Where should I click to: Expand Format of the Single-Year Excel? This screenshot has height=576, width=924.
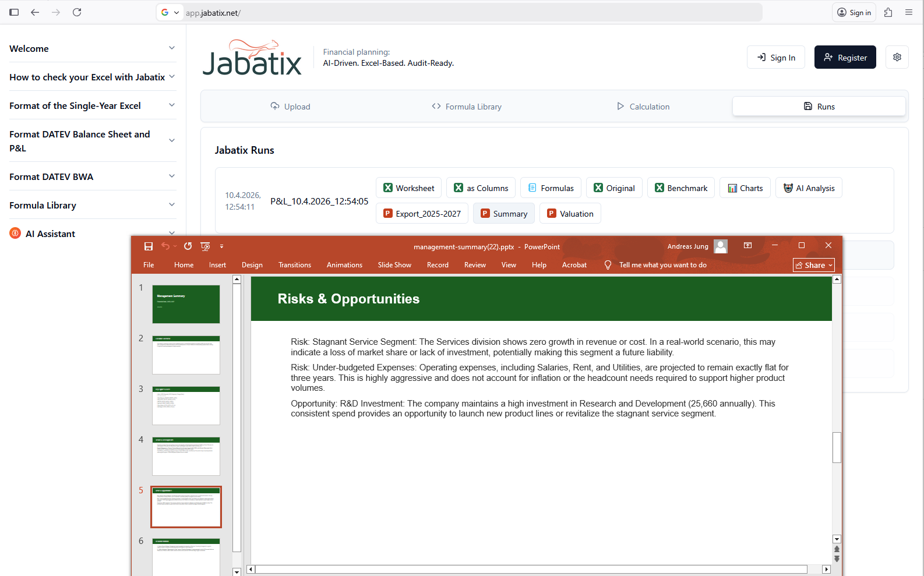(x=92, y=105)
